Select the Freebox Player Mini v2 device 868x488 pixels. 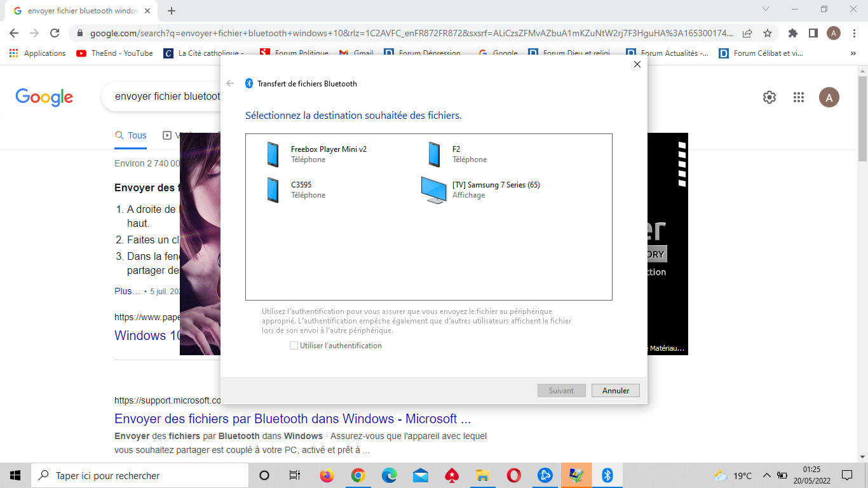pos(316,154)
